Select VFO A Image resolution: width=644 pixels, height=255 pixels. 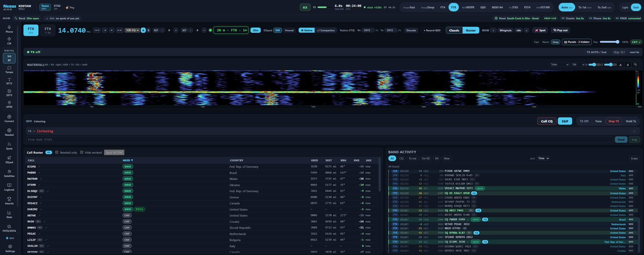pos(143,30)
